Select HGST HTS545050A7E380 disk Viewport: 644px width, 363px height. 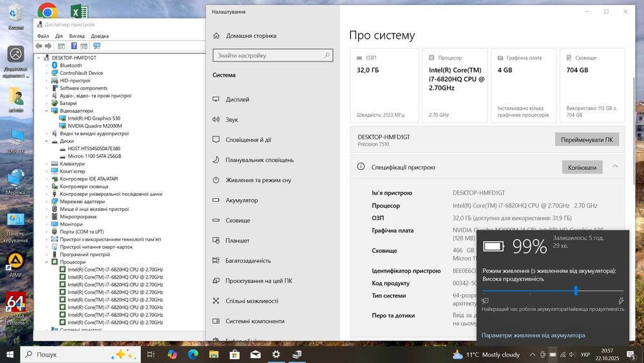click(93, 149)
